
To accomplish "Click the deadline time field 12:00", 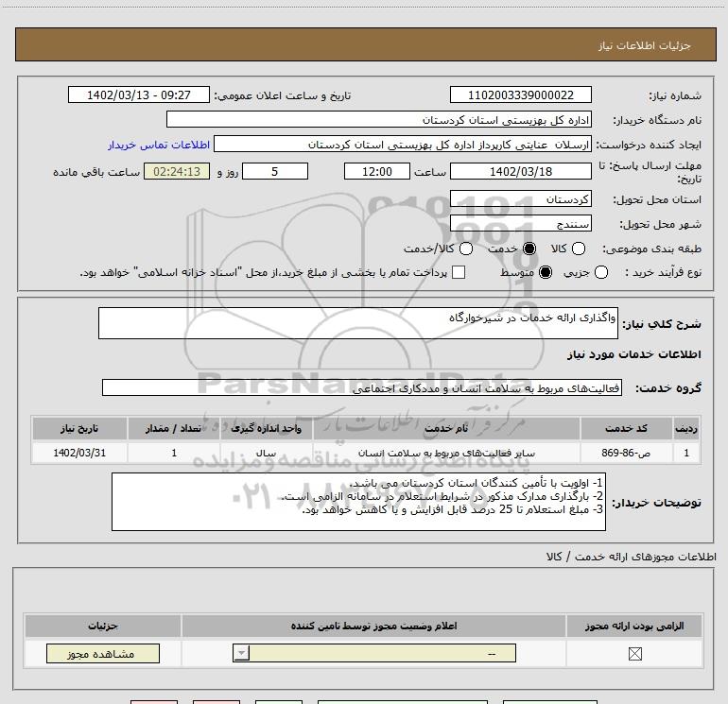I will [x=377, y=171].
